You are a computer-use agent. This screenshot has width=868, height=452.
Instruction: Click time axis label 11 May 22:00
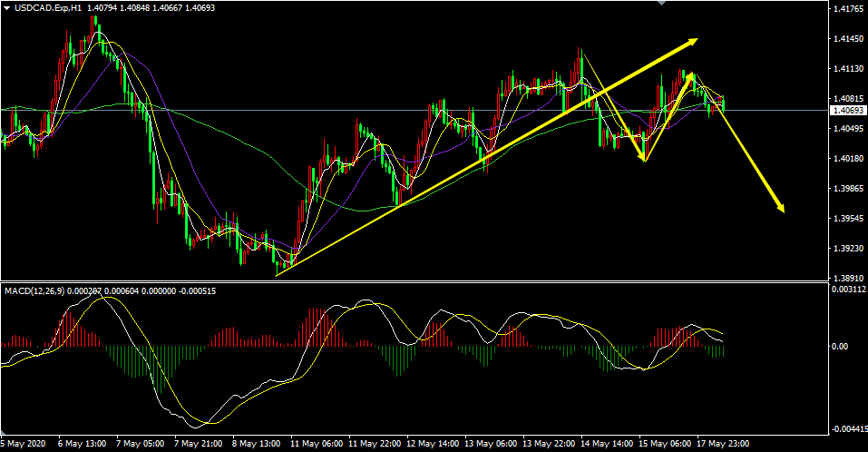click(375, 444)
